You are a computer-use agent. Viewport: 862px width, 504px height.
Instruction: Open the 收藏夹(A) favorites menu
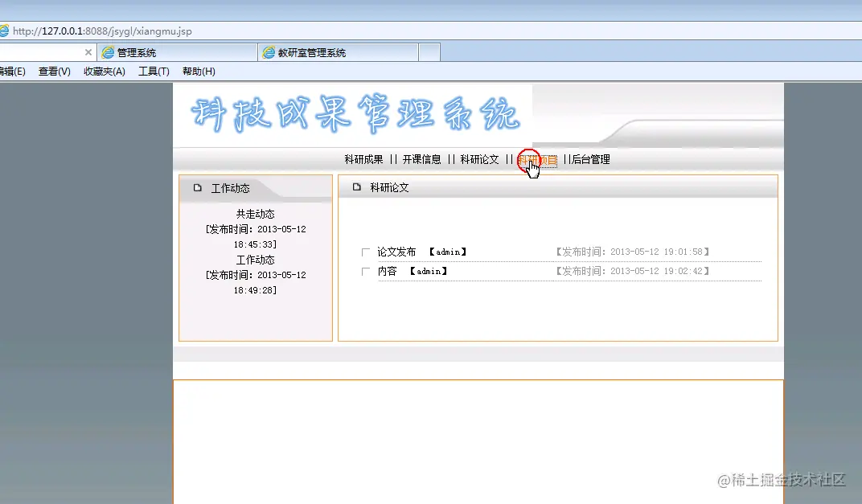[104, 71]
